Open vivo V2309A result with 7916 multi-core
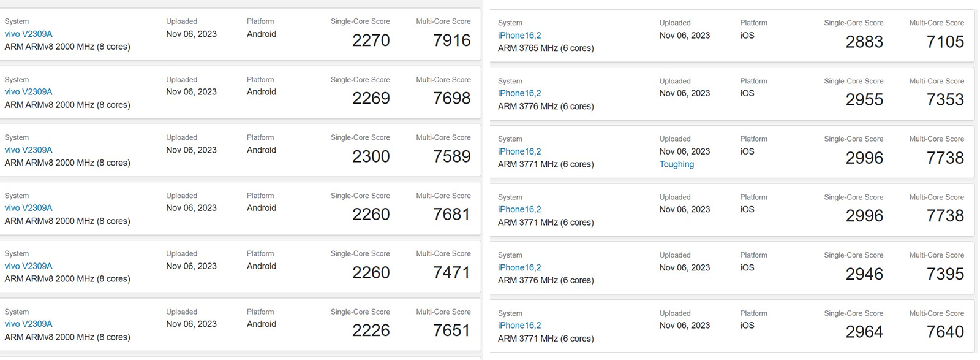The image size is (980, 360). click(28, 34)
